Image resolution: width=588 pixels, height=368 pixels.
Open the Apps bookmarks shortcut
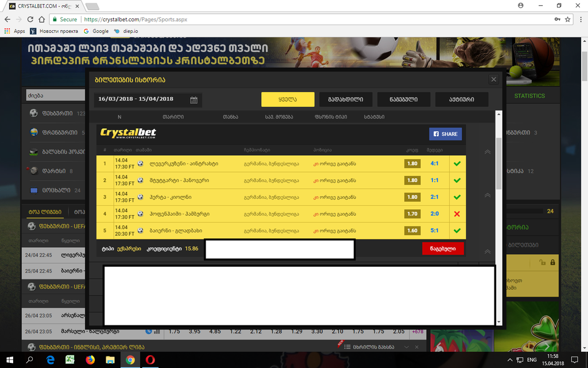tap(14, 31)
